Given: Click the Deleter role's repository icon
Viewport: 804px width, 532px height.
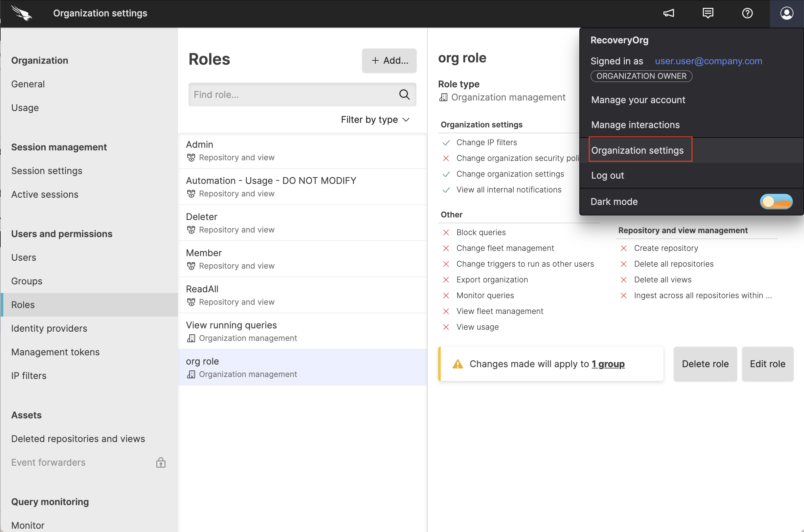Looking at the screenshot, I should [191, 230].
